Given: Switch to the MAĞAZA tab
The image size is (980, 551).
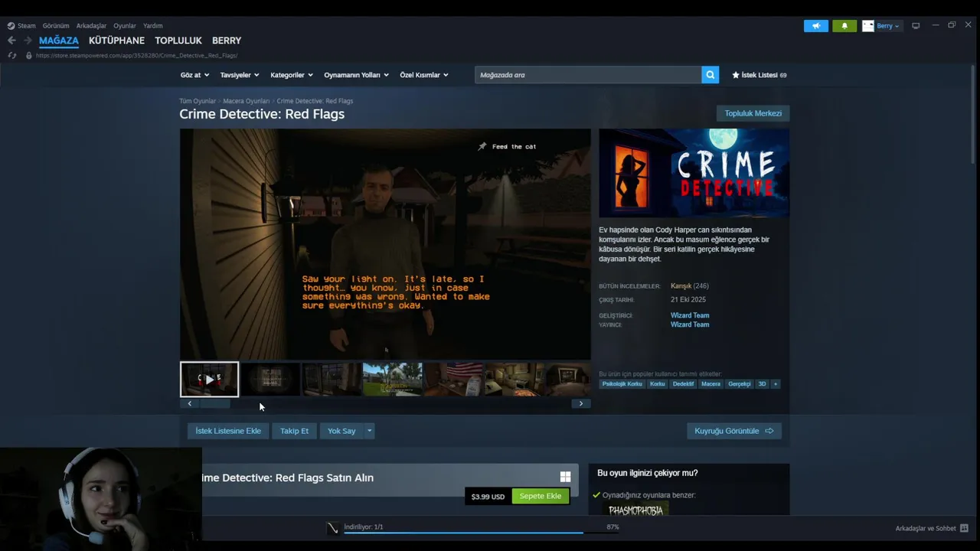Looking at the screenshot, I should (x=59, y=41).
